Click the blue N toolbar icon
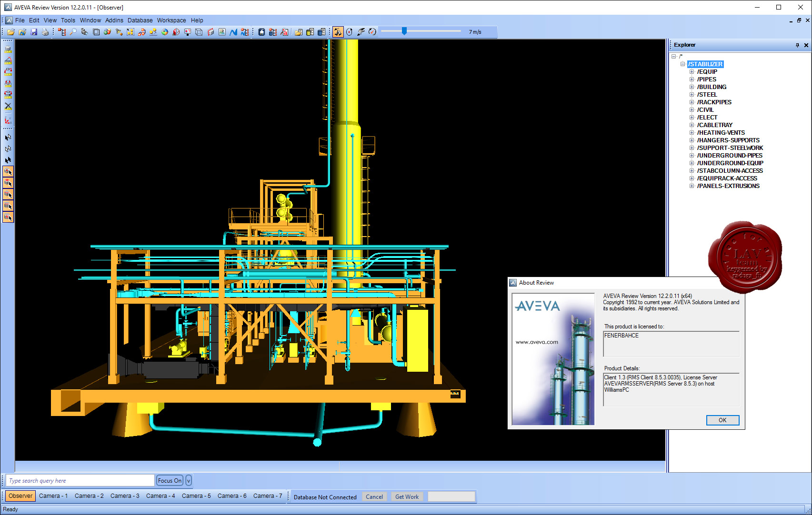This screenshot has height=515, width=812. [x=233, y=32]
